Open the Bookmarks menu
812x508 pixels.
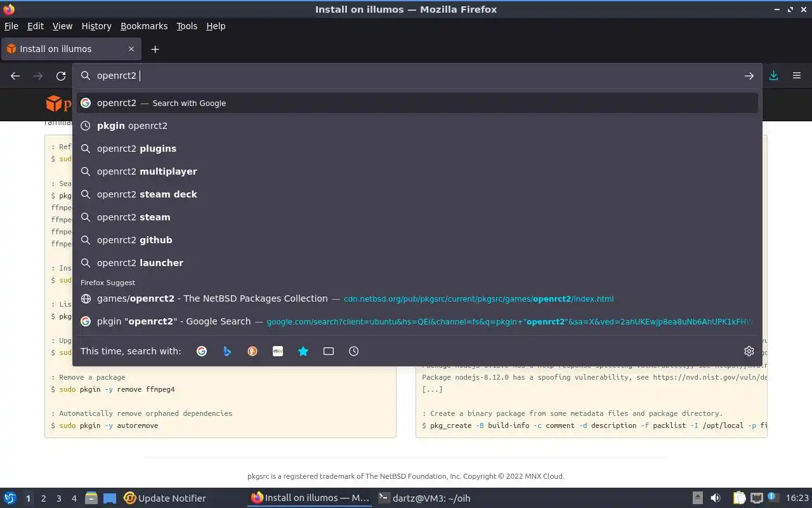click(144, 26)
